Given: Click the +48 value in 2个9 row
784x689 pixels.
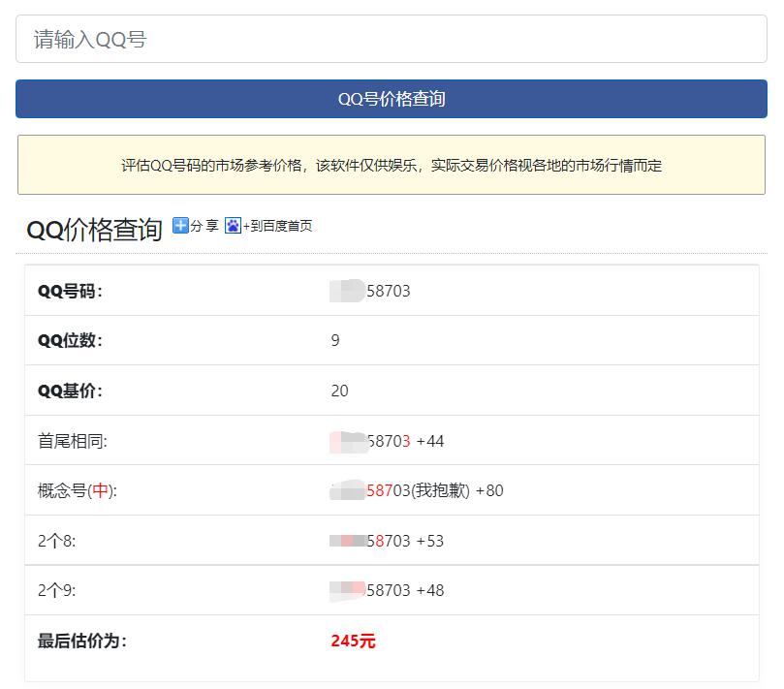Looking at the screenshot, I should (430, 591).
